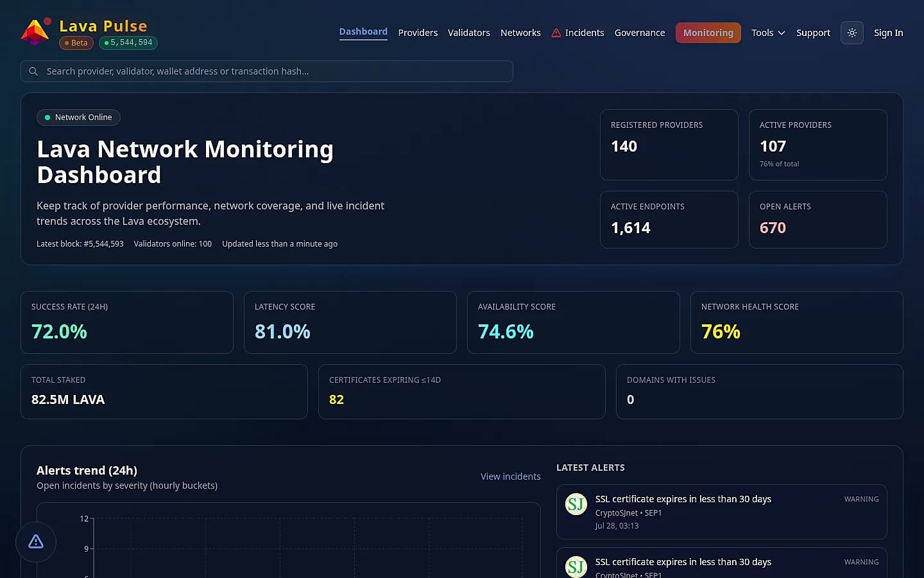
Task: Click the Incidents warning triangle icon
Action: pyautogui.click(x=556, y=33)
